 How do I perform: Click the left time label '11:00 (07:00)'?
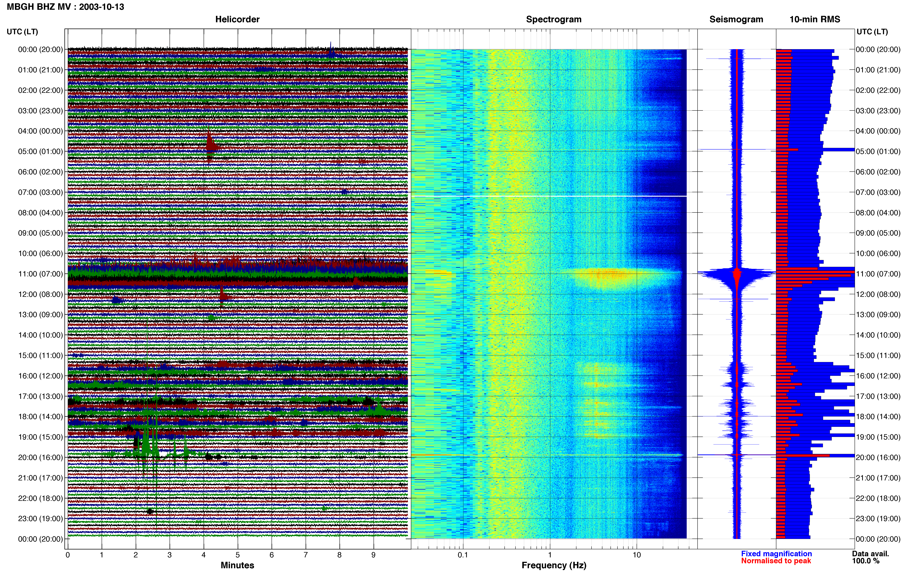click(x=41, y=274)
